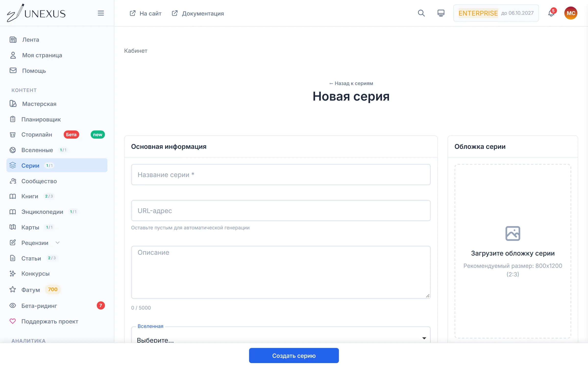Viewport: 588px width, 368px height.
Task: Focus the Название серии field
Action: coord(281,175)
